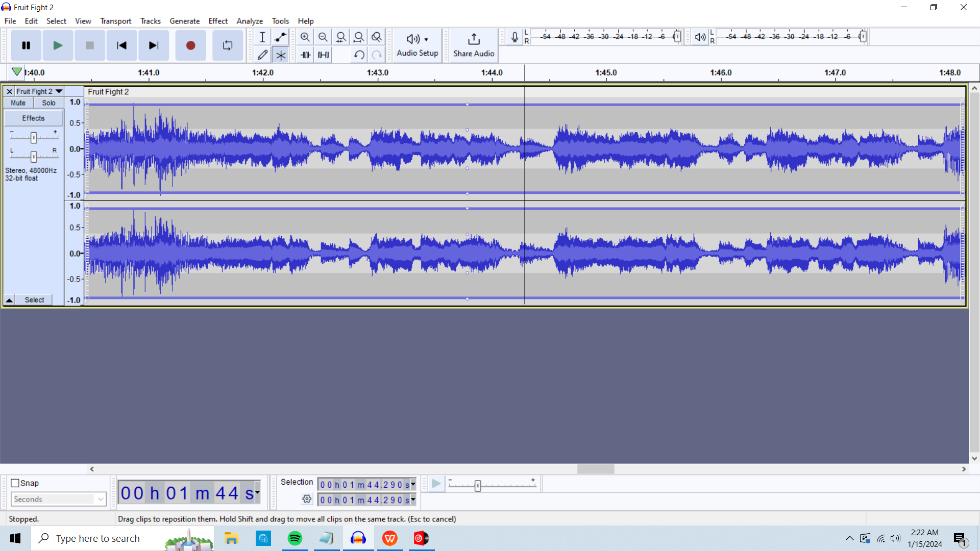Open the Generate menu
The width and height of the screenshot is (980, 551).
(185, 21)
